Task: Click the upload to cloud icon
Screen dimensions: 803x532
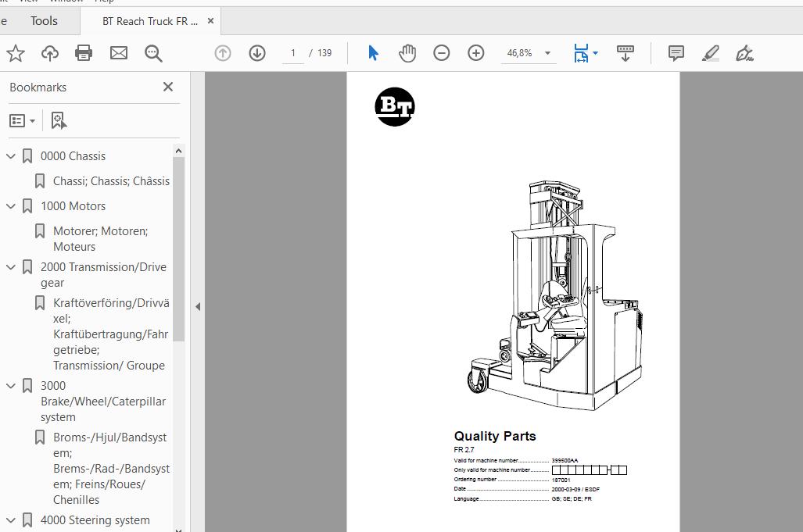Action: (50, 53)
